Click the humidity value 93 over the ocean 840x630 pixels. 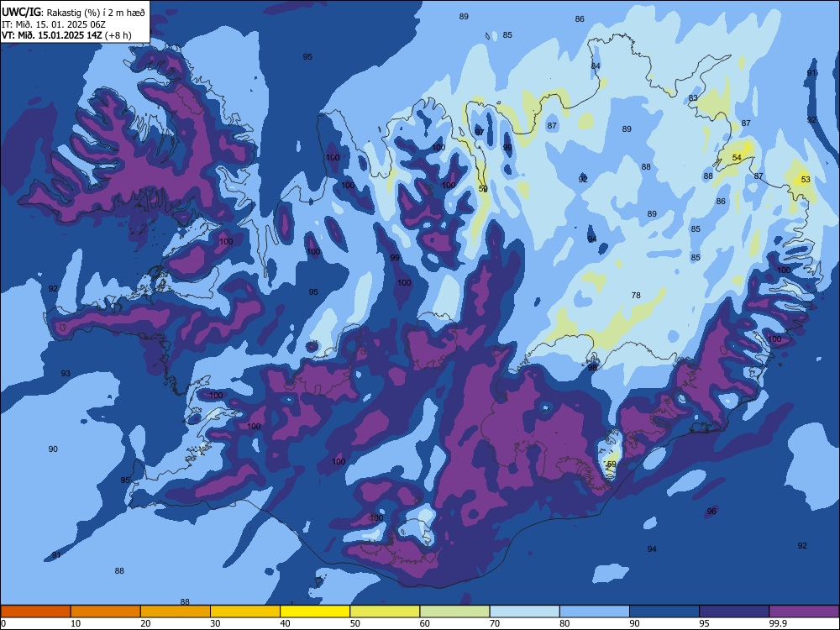[x=66, y=374]
